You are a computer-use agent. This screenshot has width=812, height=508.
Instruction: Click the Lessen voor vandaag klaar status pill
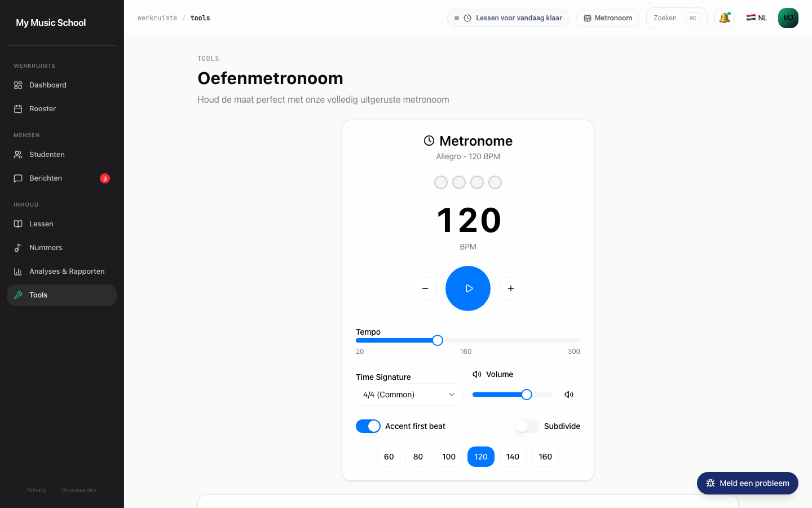click(508, 18)
